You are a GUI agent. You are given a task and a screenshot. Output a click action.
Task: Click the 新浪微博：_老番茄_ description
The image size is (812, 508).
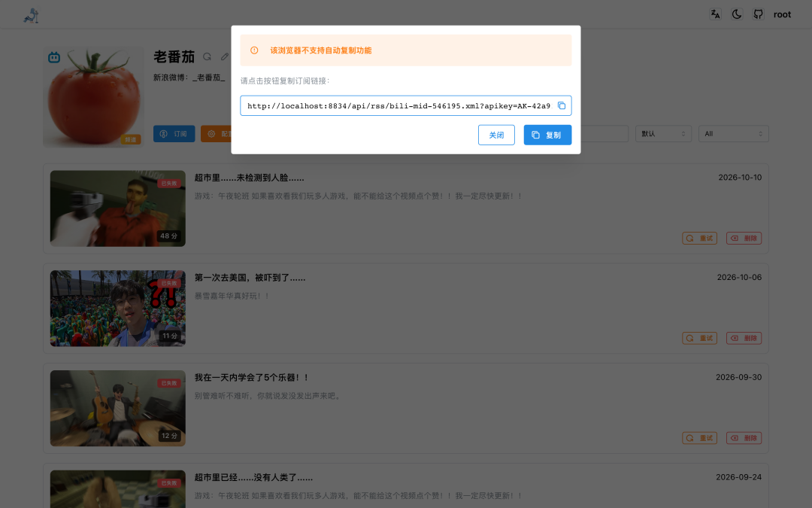point(189,78)
